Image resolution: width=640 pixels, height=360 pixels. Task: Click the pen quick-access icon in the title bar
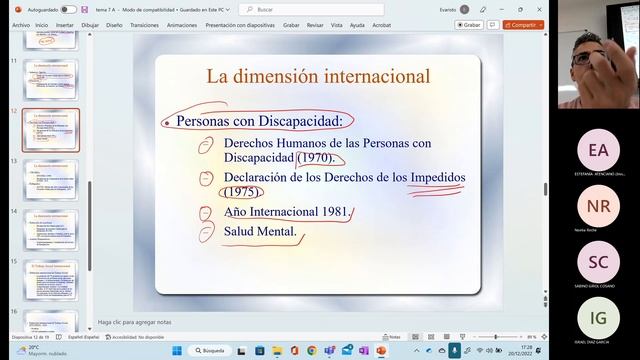tap(483, 9)
